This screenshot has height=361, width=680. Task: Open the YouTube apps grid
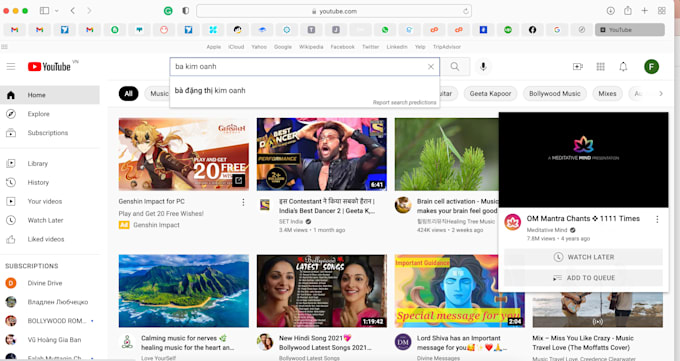[601, 66]
